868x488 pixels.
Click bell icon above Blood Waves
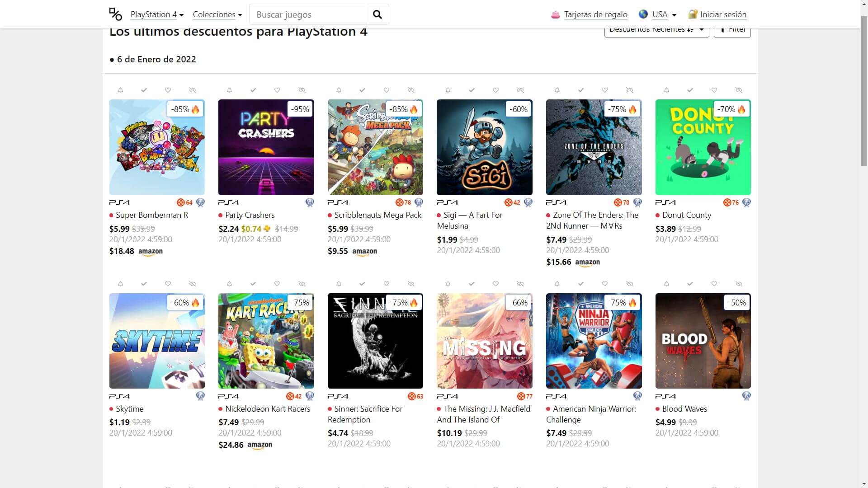(666, 284)
